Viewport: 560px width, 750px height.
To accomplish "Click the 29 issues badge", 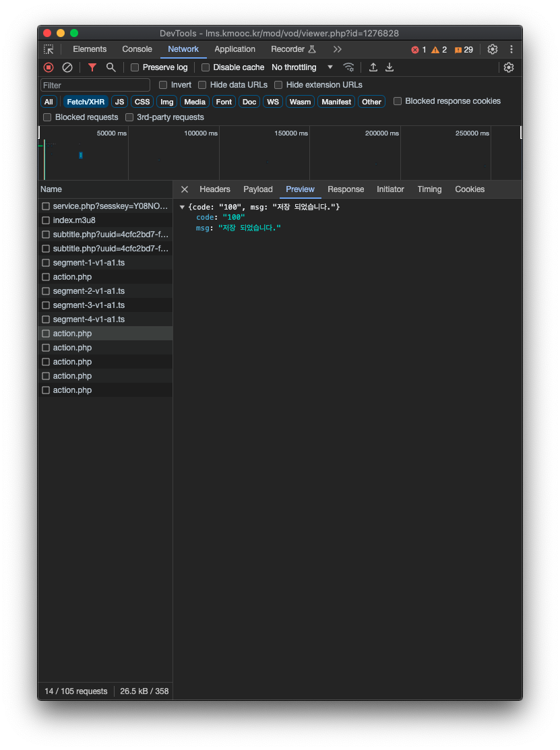I will point(464,50).
